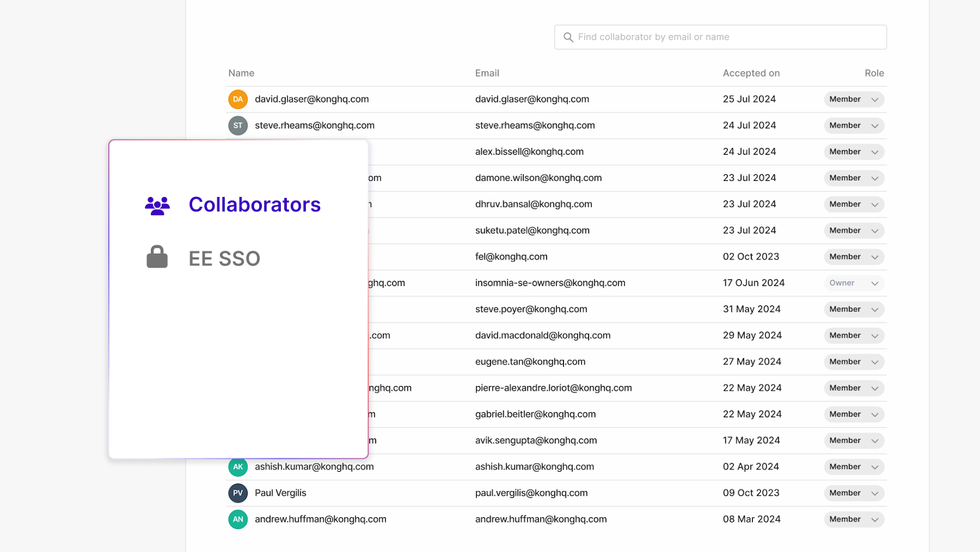
Task: Click the Collaborators people icon
Action: 157,205
